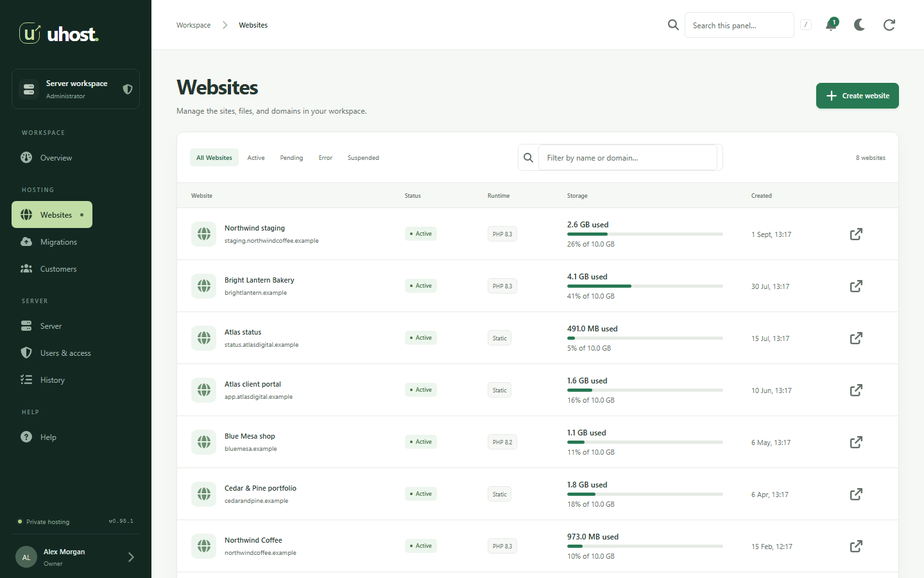This screenshot has height=578, width=924.
Task: Click the AL user avatar
Action: (26, 557)
